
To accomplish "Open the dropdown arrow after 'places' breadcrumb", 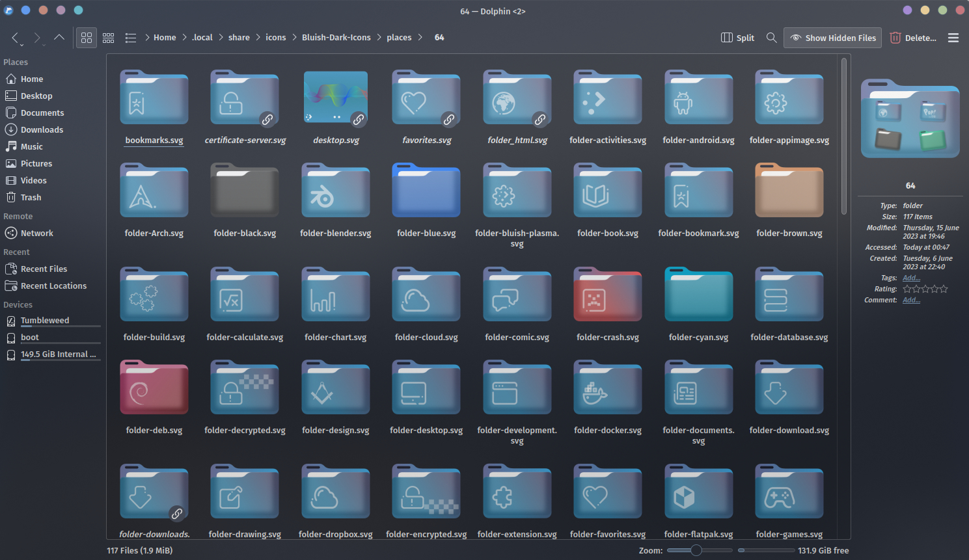I will point(420,37).
